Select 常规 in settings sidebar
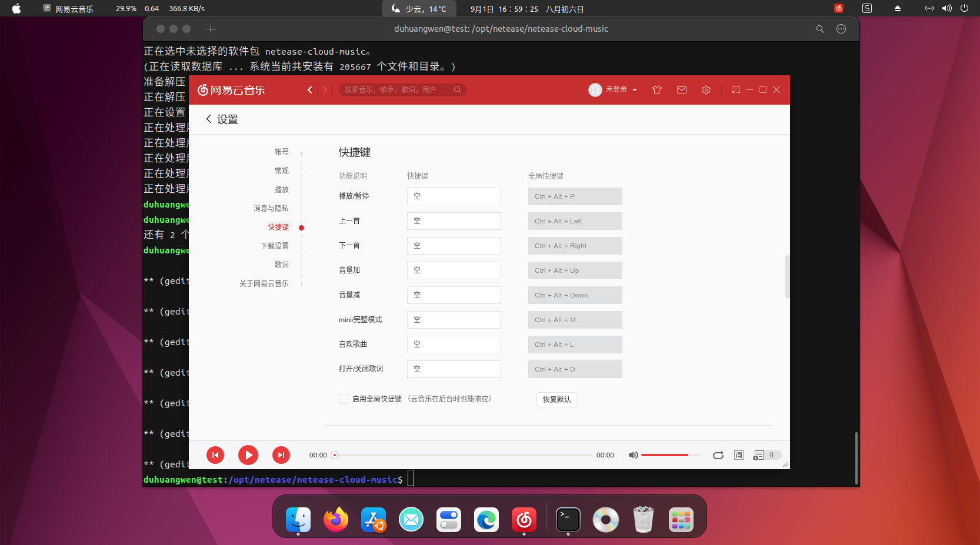980x545 pixels. (281, 170)
